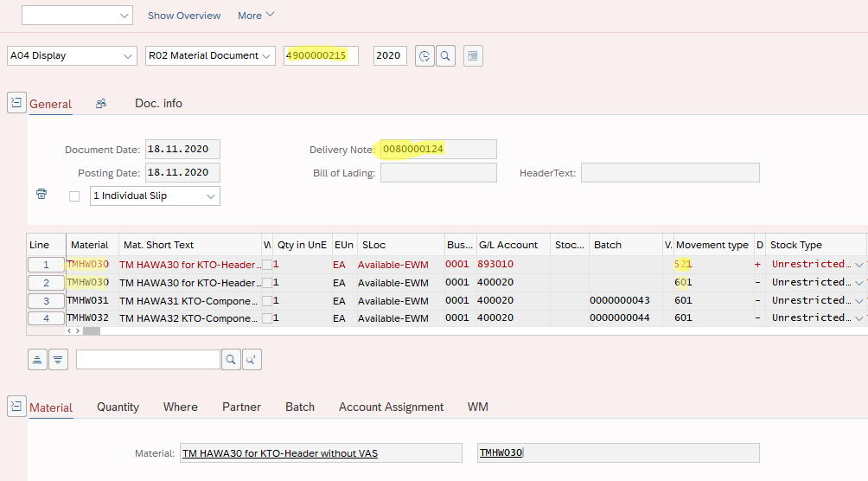Sort line items in descending order
Viewport: 868px width, 481px height.
58,360
